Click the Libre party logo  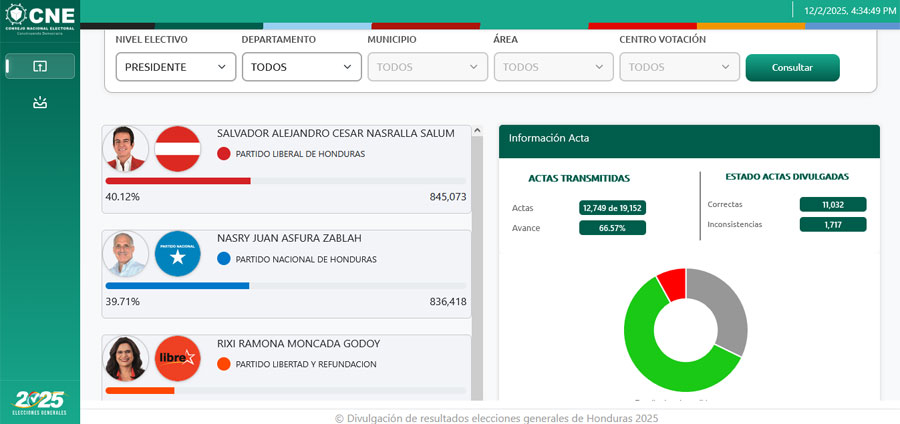[178, 358]
